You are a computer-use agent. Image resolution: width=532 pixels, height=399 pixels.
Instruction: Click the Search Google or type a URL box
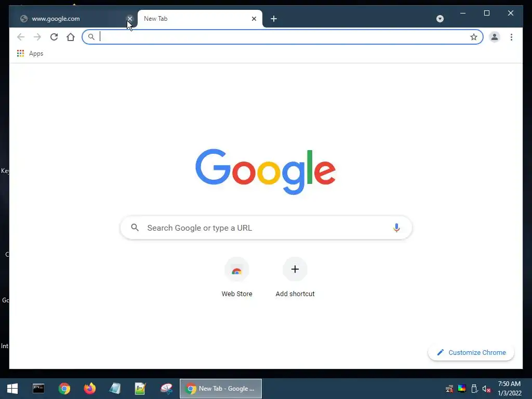pyautogui.click(x=266, y=228)
